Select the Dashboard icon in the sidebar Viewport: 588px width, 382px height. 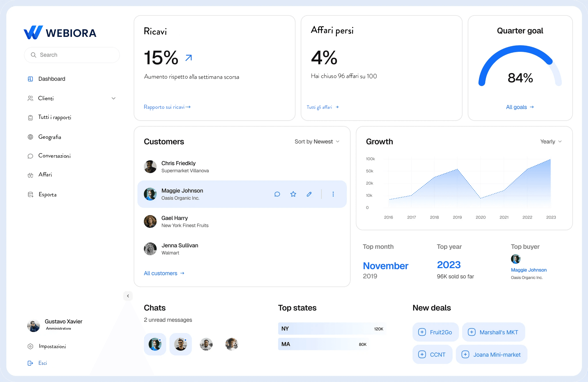(x=31, y=79)
